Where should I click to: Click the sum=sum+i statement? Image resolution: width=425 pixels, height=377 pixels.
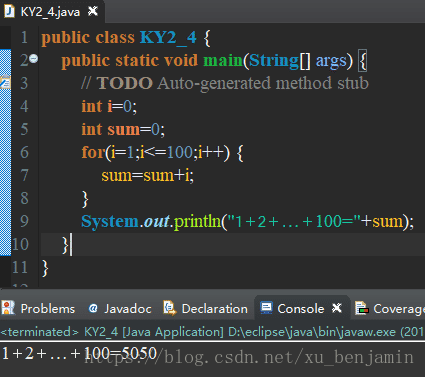148,175
